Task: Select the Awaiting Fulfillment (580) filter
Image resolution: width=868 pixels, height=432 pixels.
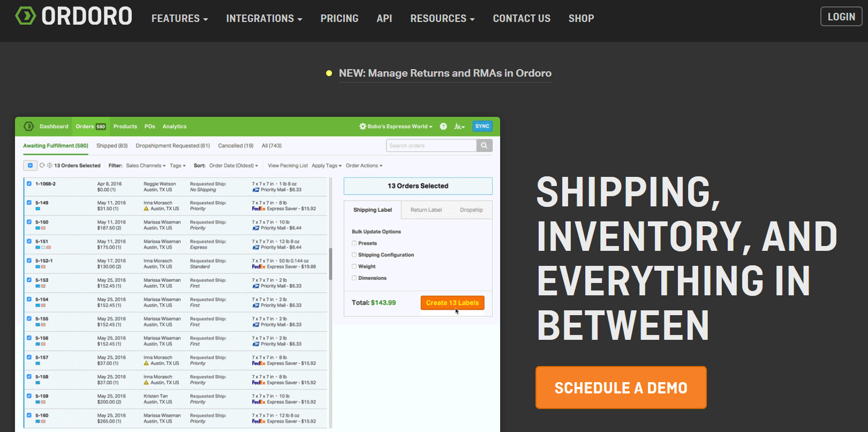Action: tap(56, 146)
